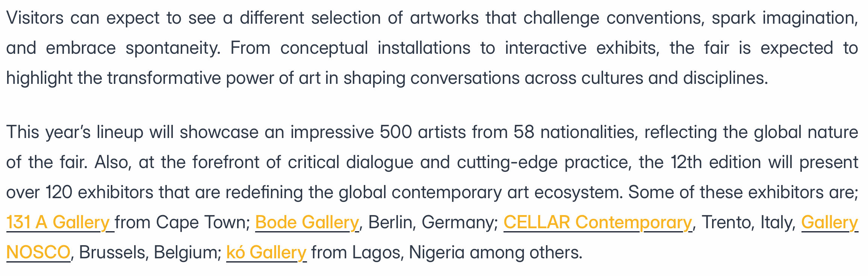This screenshot has width=868, height=276.
Task: Open the 131 A Gallery link
Action: (x=58, y=222)
